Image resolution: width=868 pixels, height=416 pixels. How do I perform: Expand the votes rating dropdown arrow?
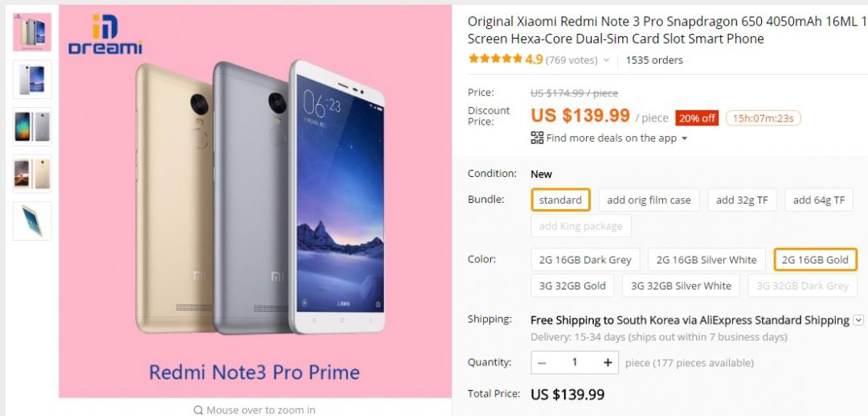click(606, 60)
